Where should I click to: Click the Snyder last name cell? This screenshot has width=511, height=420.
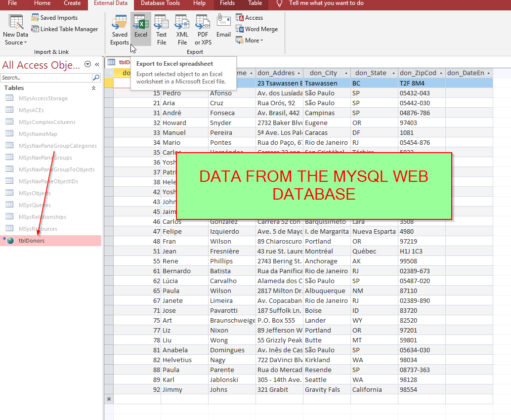[232, 123]
